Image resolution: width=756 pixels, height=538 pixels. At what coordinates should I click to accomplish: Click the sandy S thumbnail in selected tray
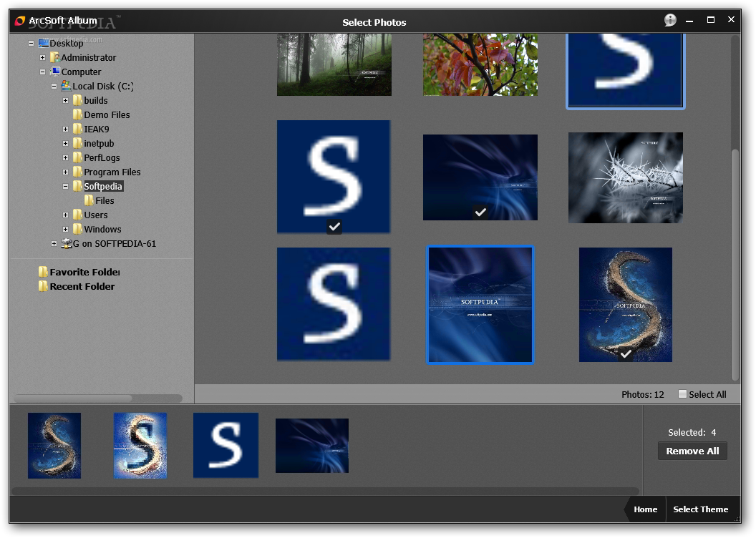click(54, 446)
